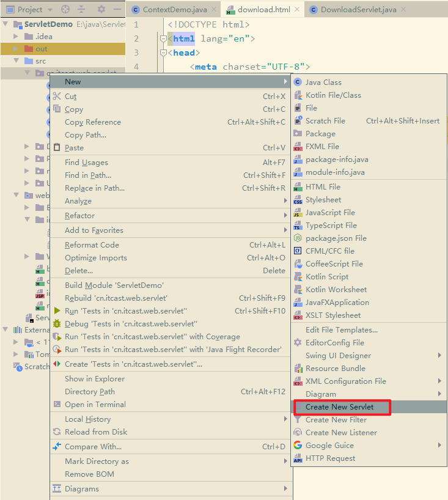Collapse the src folder
448x500 pixels.
click(x=16, y=61)
